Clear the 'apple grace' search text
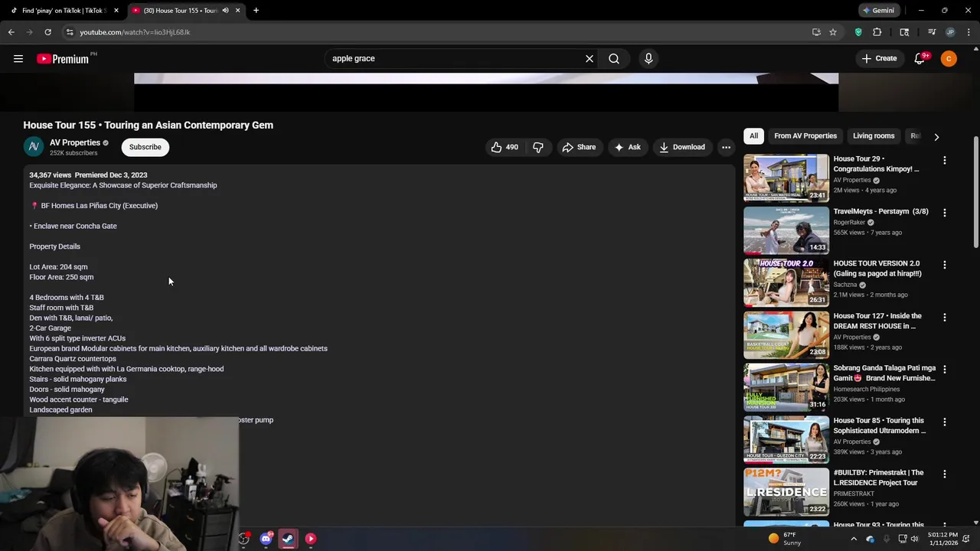Screen dimensions: 980x551 pos(590,58)
